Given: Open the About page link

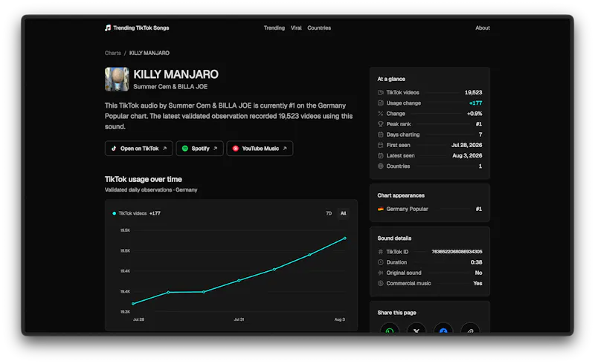Looking at the screenshot, I should (482, 27).
